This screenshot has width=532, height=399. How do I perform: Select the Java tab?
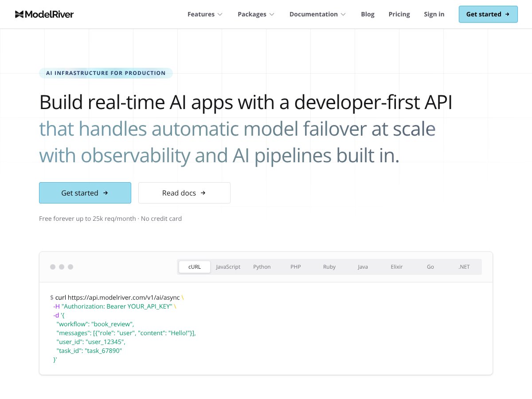[363, 266]
